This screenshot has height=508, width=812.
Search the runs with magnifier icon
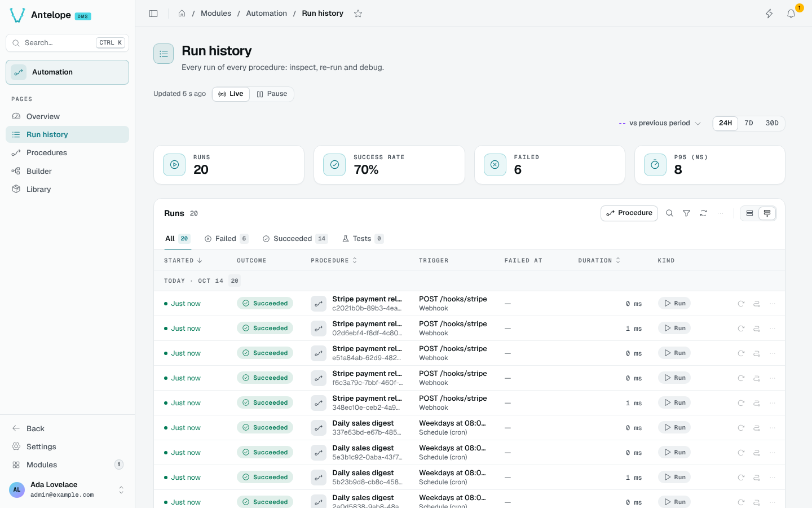click(669, 213)
